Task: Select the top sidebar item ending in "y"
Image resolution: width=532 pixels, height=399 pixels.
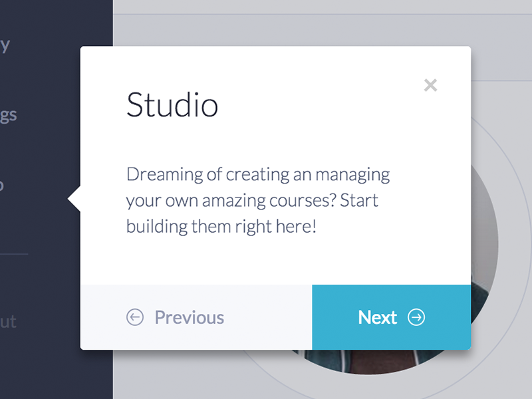Action: point(5,45)
